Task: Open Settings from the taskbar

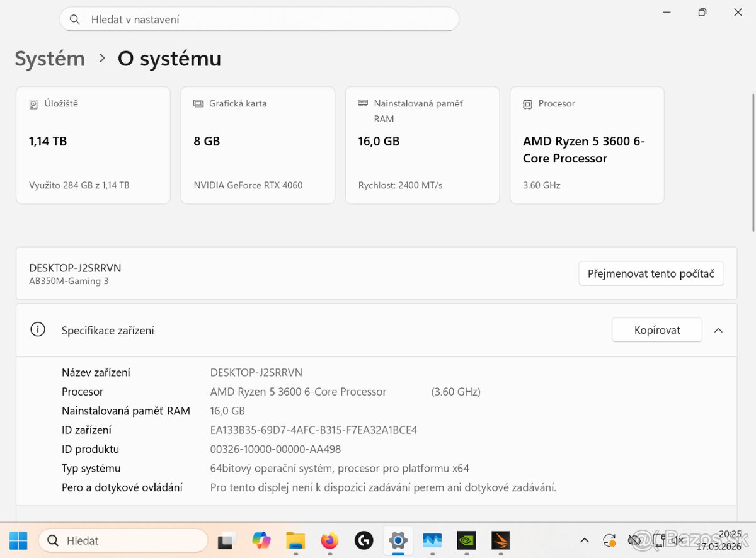Action: [x=398, y=540]
